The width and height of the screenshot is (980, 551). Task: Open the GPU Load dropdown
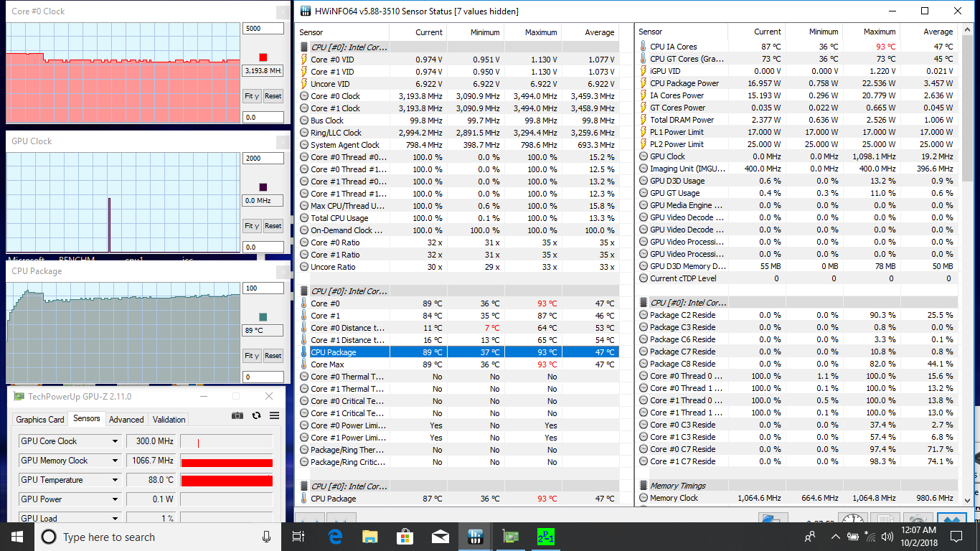(115, 518)
